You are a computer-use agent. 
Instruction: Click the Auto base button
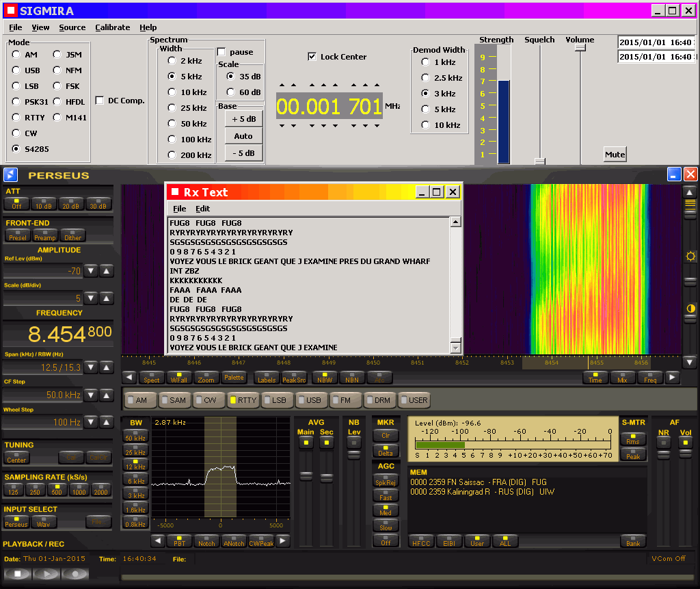tap(243, 136)
